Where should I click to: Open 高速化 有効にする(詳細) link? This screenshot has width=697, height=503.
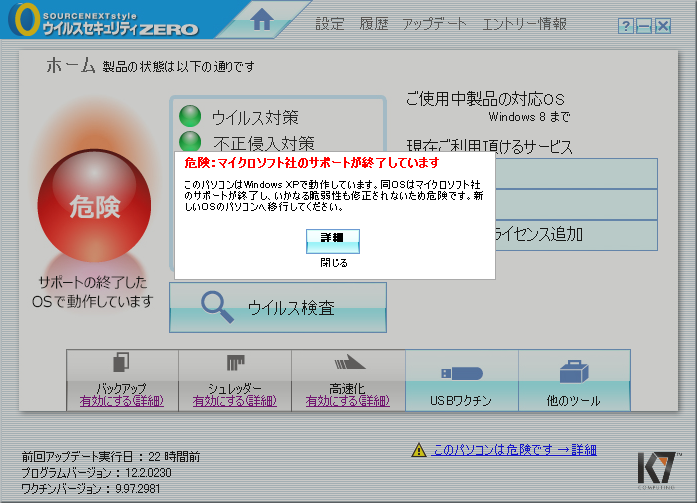[x=348, y=401]
